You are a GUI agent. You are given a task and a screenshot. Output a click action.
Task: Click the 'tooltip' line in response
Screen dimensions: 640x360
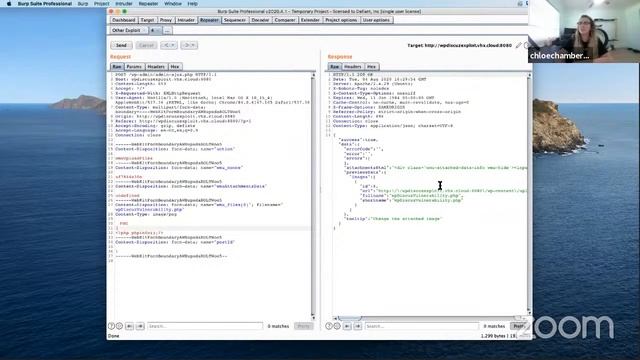tap(394, 219)
